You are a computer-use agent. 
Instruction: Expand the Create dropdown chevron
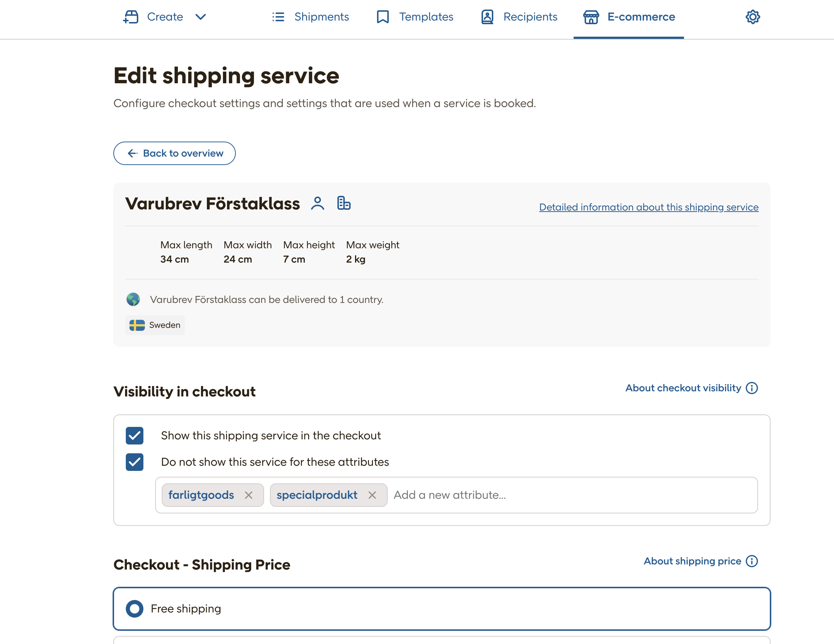coord(201,17)
